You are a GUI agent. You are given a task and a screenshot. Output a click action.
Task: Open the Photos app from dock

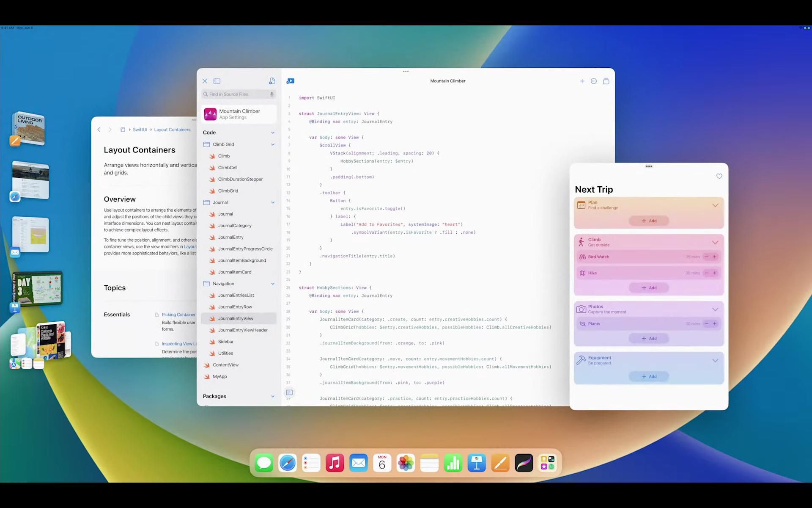pyautogui.click(x=406, y=463)
